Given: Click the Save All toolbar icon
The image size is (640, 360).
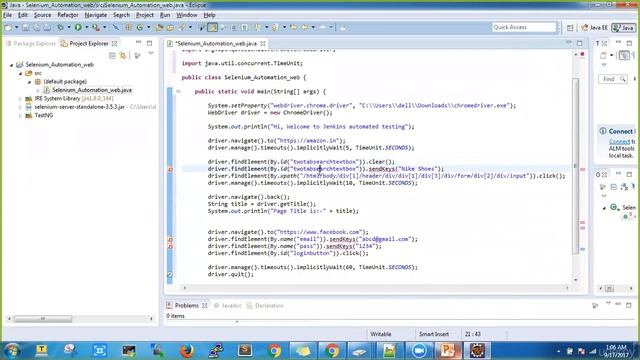Looking at the screenshot, I should point(36,27).
